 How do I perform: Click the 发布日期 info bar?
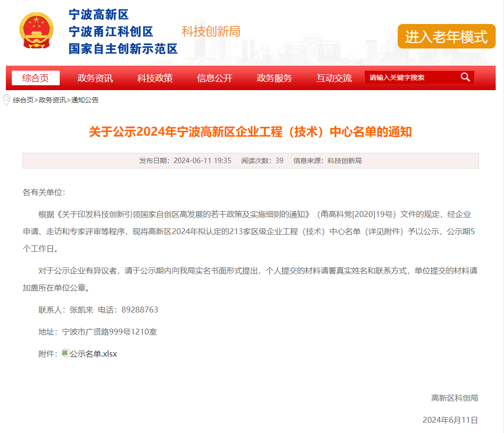(x=250, y=161)
